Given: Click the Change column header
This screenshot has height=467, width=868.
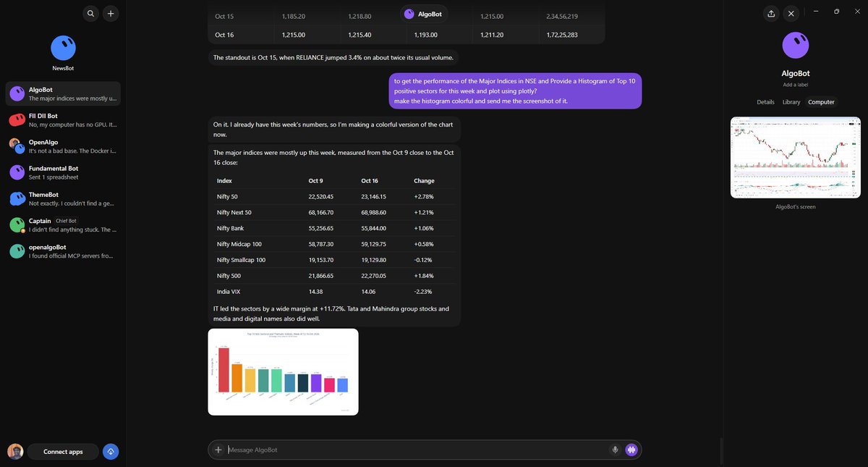Looking at the screenshot, I should (x=423, y=180).
